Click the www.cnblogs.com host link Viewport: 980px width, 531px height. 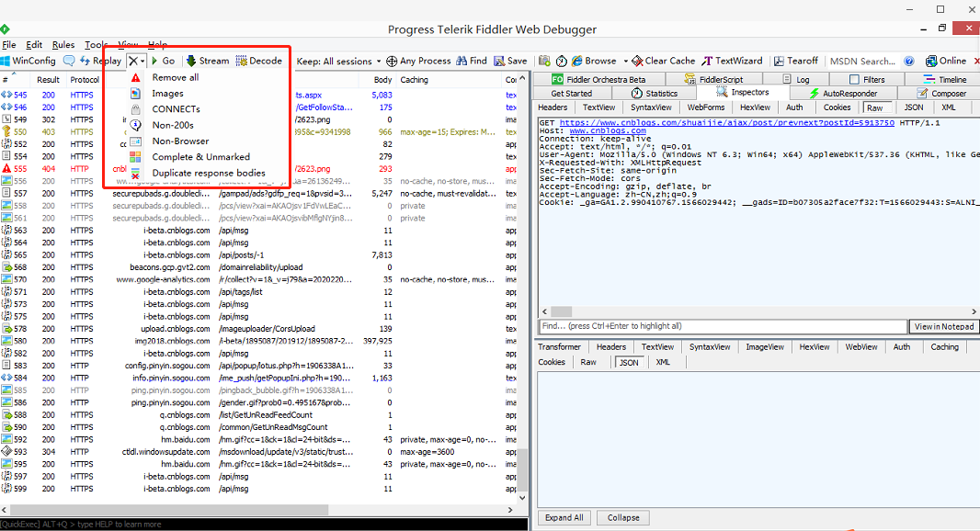608,131
